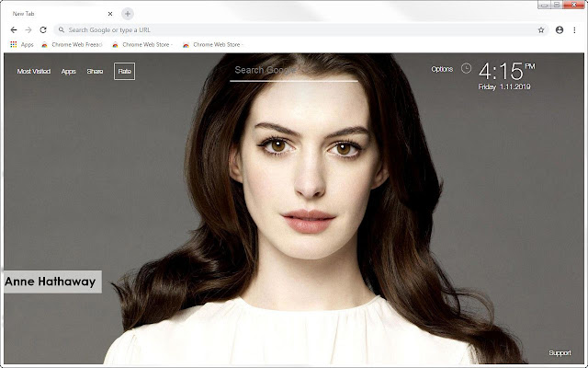Open the Chrome Web Freeadd bookmark
Screen dimensions: 588x368
[x=72, y=45]
